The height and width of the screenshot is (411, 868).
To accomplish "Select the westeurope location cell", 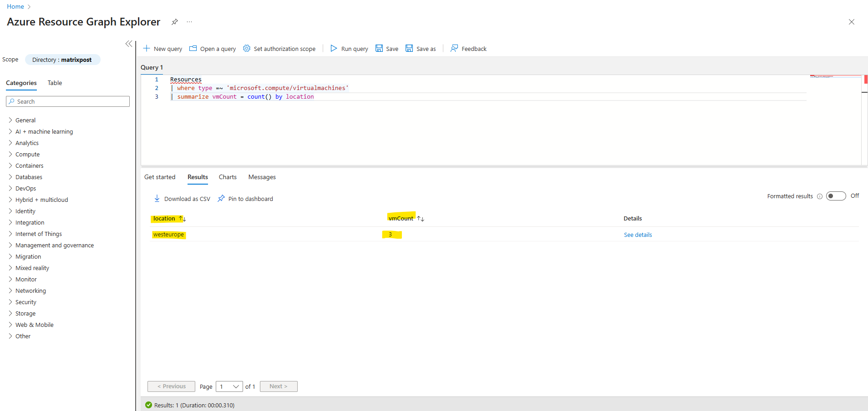I will coord(168,235).
